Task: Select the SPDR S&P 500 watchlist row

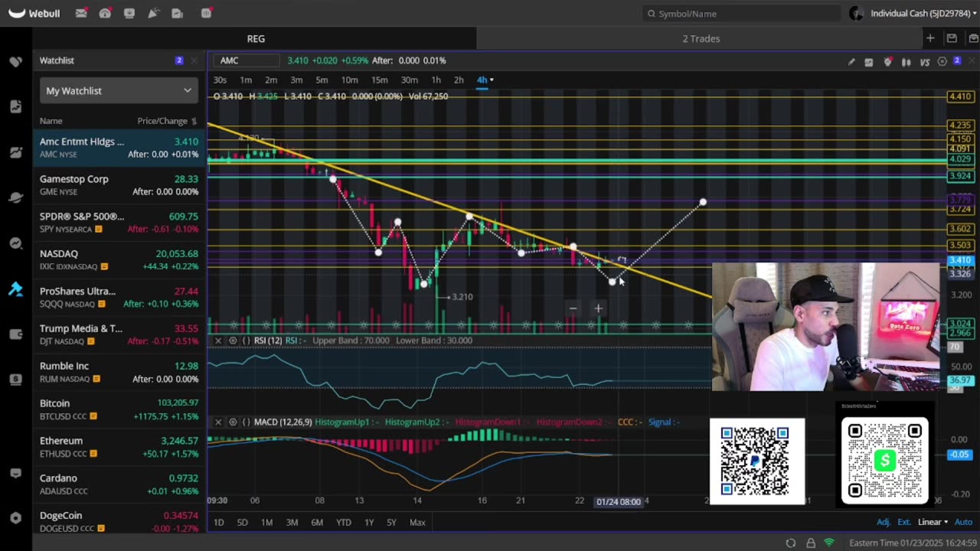Action: point(119,222)
